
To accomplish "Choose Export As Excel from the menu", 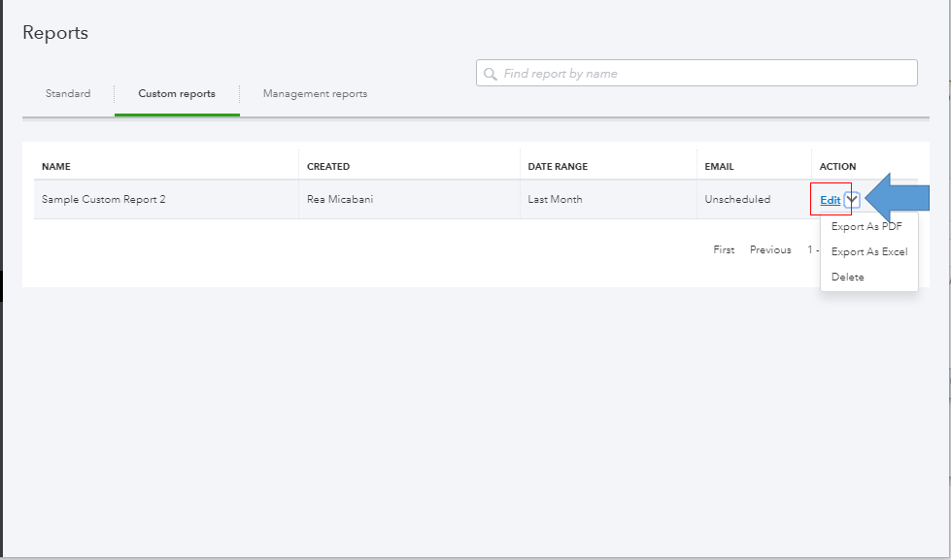I will click(868, 252).
